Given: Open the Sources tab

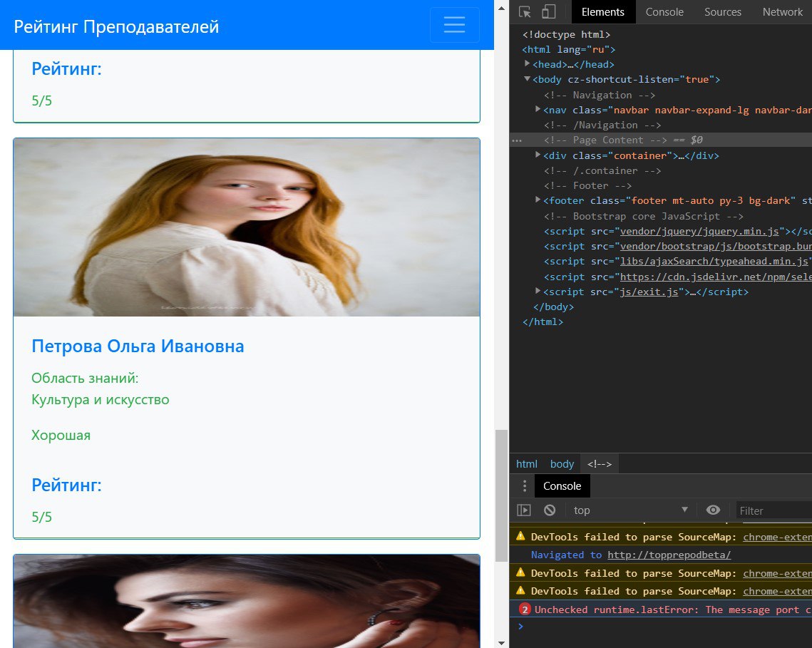Looking at the screenshot, I should coord(722,12).
